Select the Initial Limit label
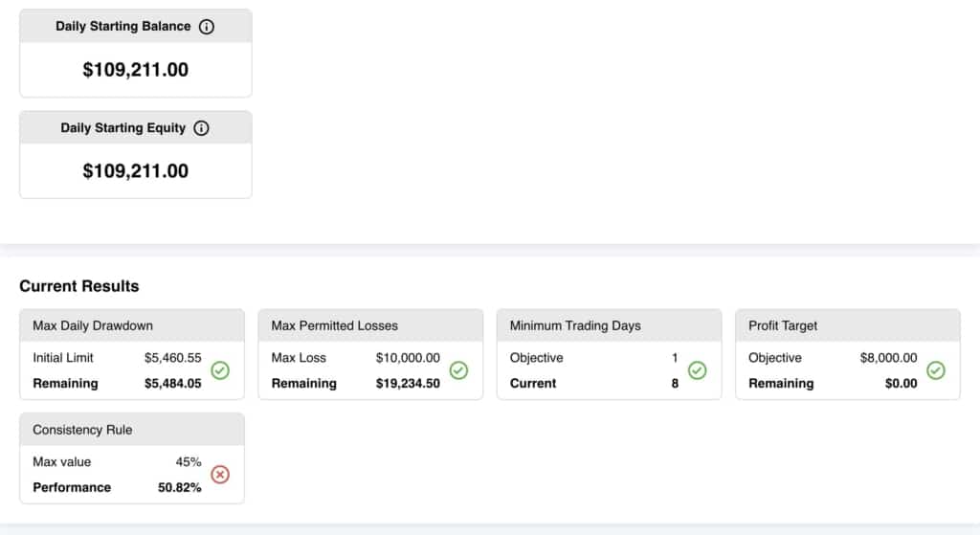This screenshot has width=980, height=535. tap(63, 358)
